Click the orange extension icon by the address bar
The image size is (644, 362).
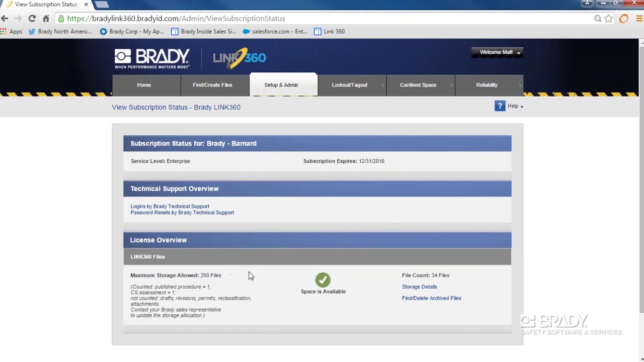624,19
